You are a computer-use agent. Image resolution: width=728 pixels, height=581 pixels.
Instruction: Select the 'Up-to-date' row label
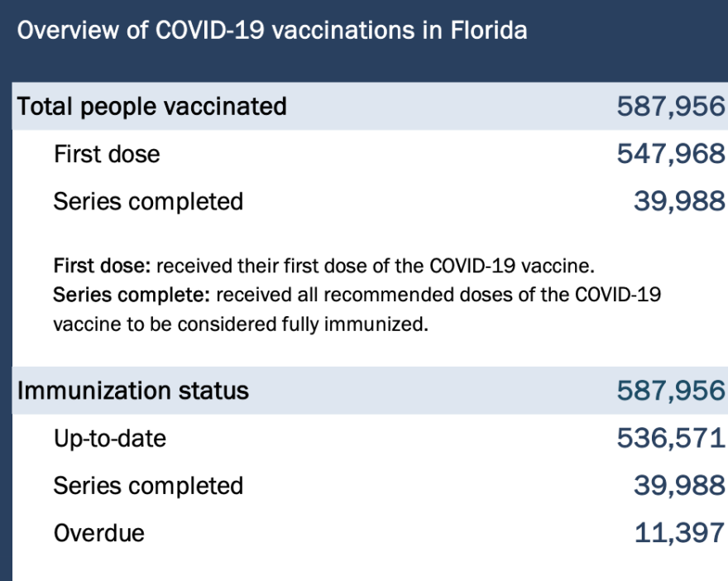click(110, 438)
